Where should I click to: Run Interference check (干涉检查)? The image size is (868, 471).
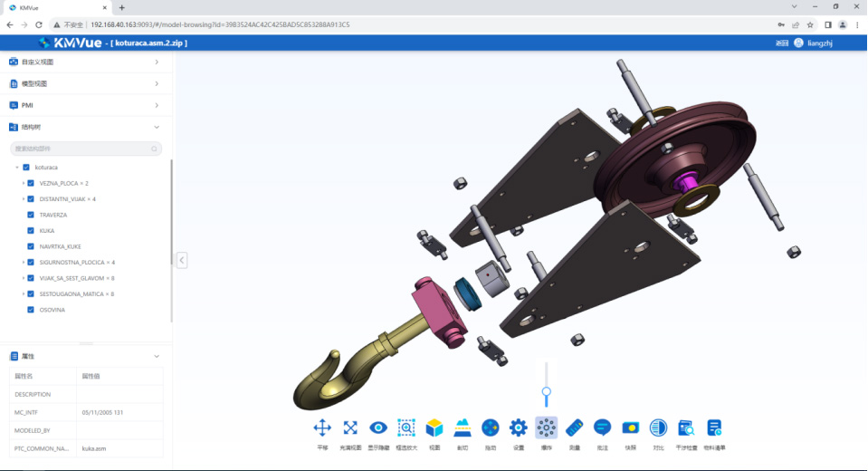tap(686, 428)
